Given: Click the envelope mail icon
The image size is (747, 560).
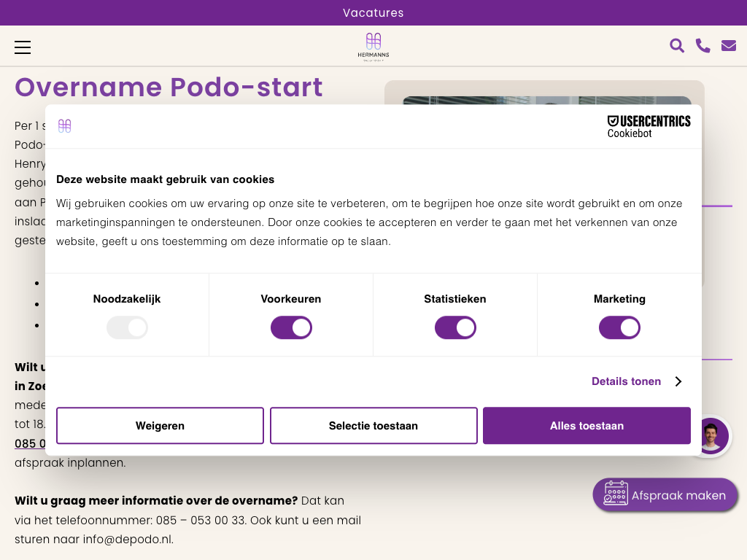Looking at the screenshot, I should 728,46.
